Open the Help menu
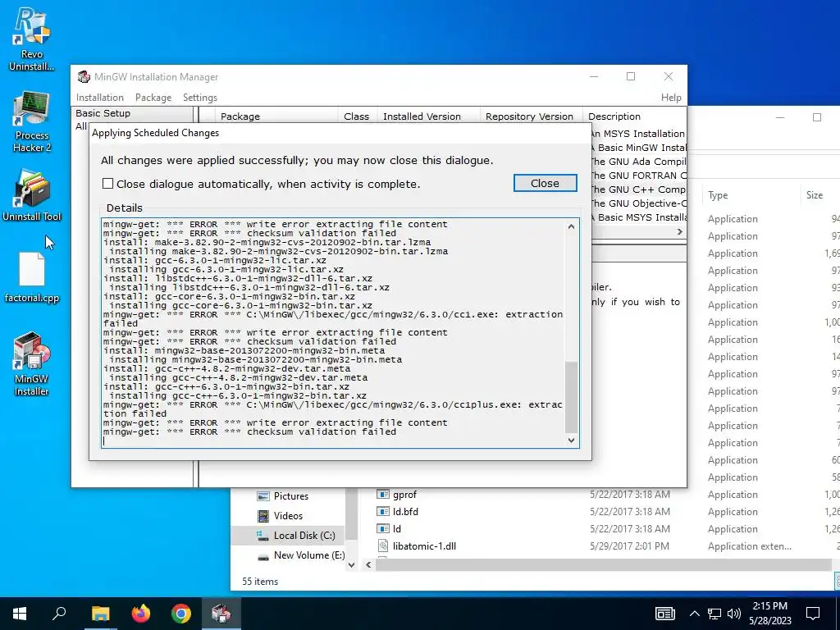This screenshot has height=630, width=840. point(671,98)
